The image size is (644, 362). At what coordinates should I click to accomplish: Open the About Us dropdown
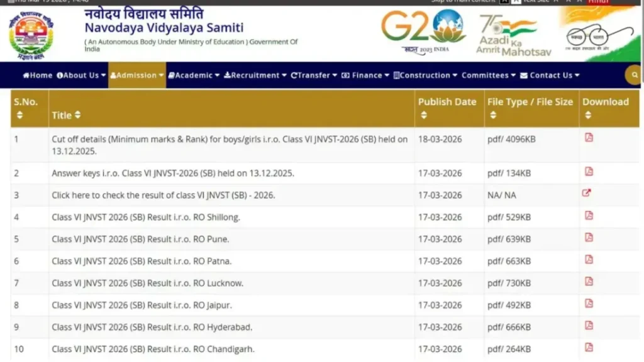coord(81,75)
